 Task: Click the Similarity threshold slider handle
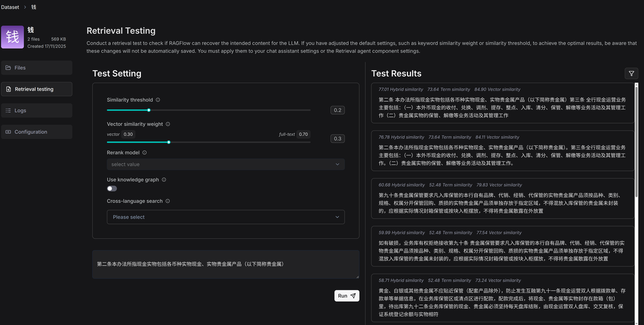[x=149, y=110]
